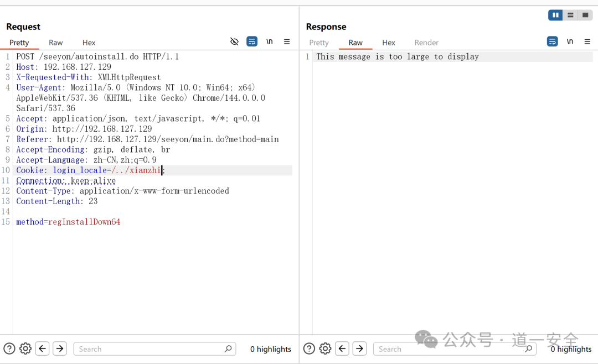Open the Response panel hamburger menu
The width and height of the screenshot is (598, 364).
pyautogui.click(x=587, y=41)
